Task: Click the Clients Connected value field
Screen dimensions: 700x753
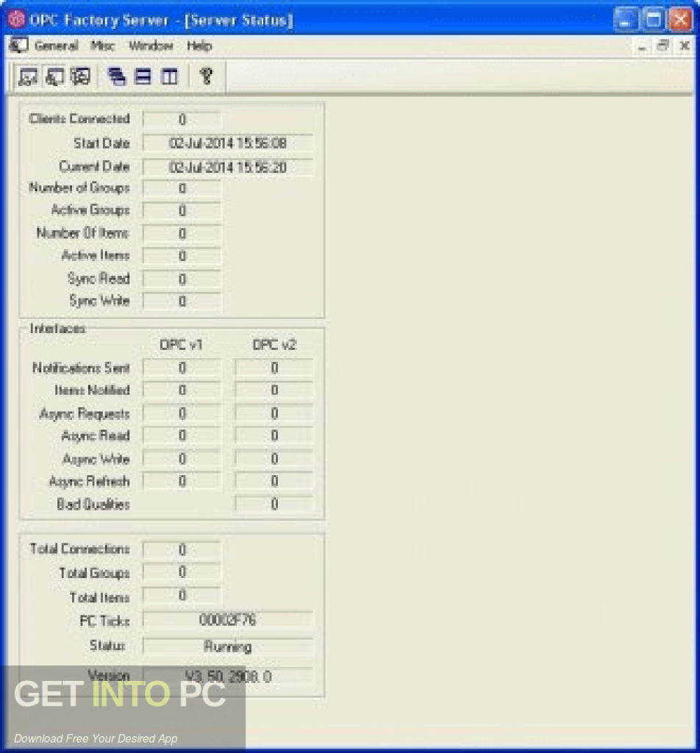Action: pos(182,120)
